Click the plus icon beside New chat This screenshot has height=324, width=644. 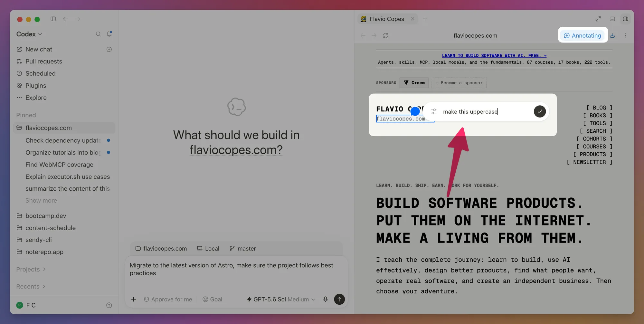click(x=109, y=49)
